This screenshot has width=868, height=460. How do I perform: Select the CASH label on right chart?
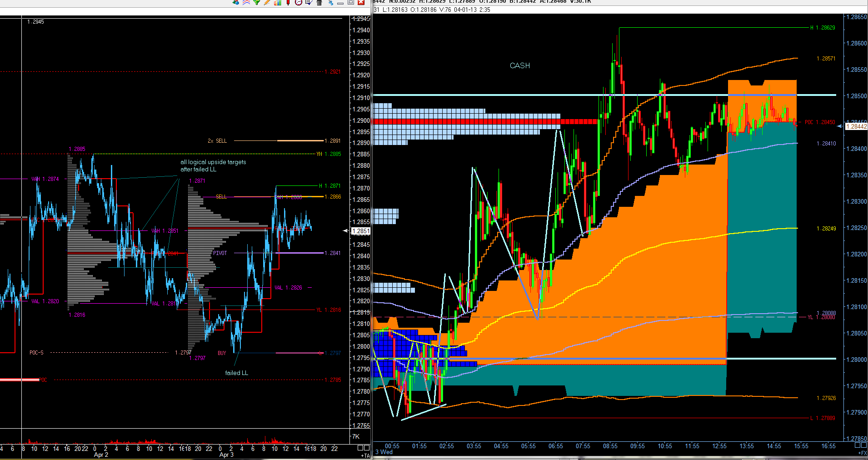[520, 65]
